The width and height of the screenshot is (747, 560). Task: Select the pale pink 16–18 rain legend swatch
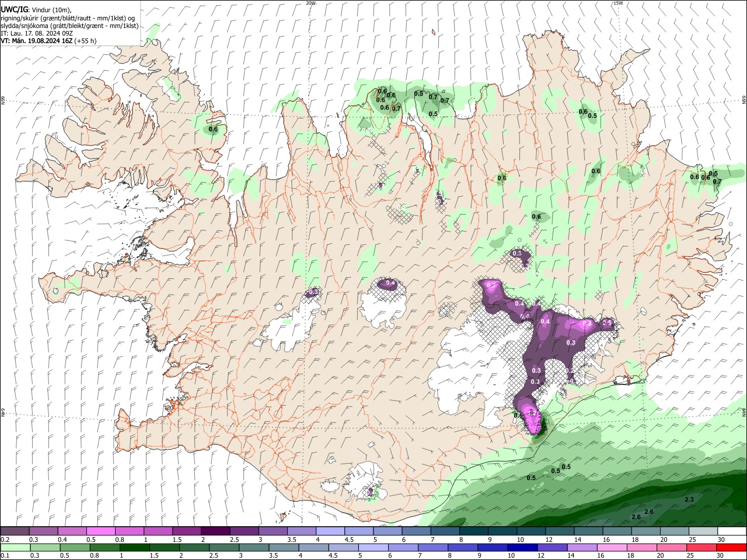[611, 547]
